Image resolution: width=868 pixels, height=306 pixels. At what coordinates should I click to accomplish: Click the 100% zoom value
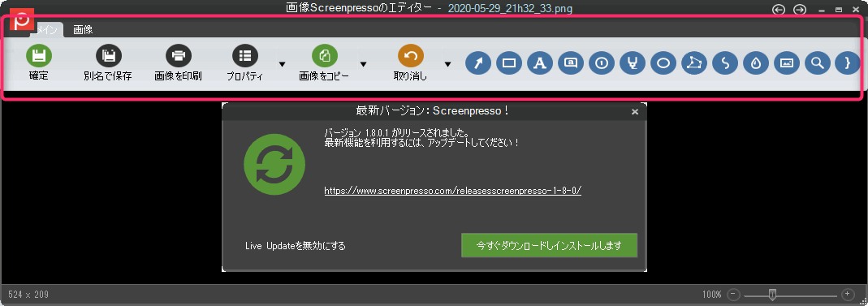pyautogui.click(x=712, y=295)
